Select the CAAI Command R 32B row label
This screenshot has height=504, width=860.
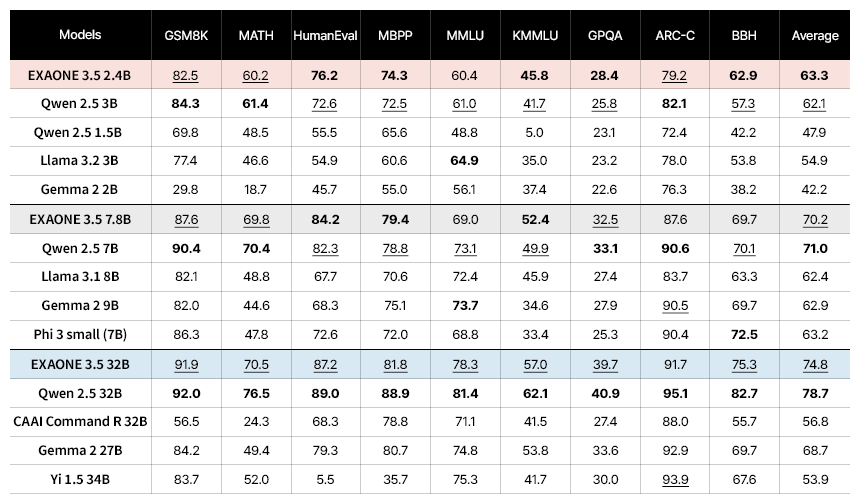80,421
